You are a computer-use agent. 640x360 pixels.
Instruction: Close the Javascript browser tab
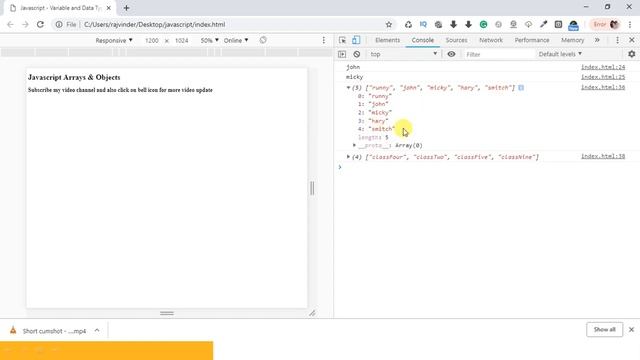coord(109,8)
